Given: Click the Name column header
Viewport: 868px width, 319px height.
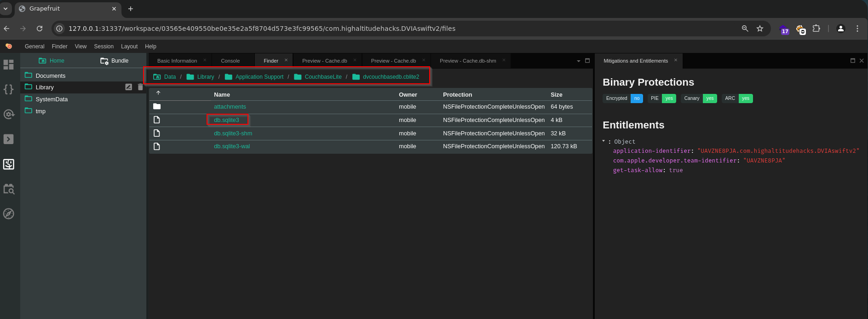Looking at the screenshot, I should (x=222, y=94).
